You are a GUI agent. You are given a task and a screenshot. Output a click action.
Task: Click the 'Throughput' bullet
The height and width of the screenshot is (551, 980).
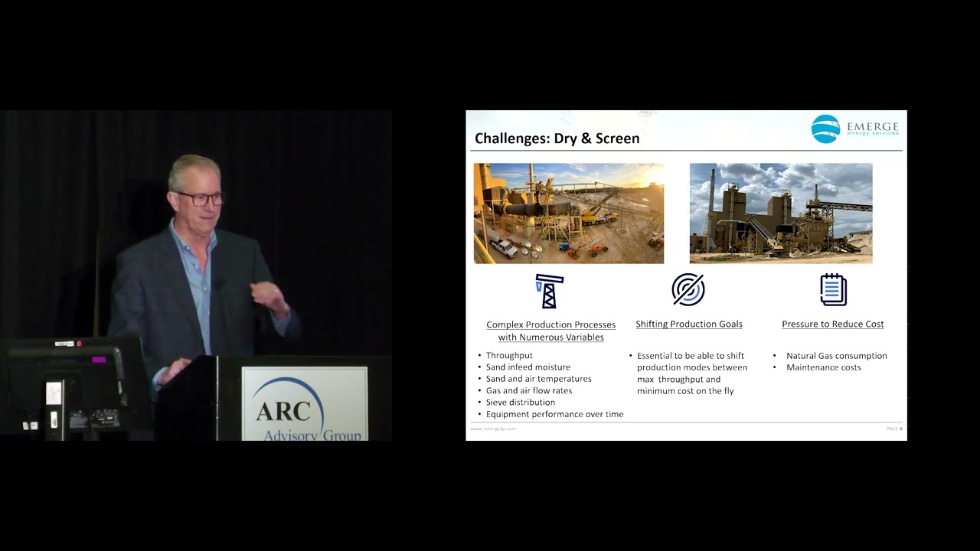coord(509,356)
